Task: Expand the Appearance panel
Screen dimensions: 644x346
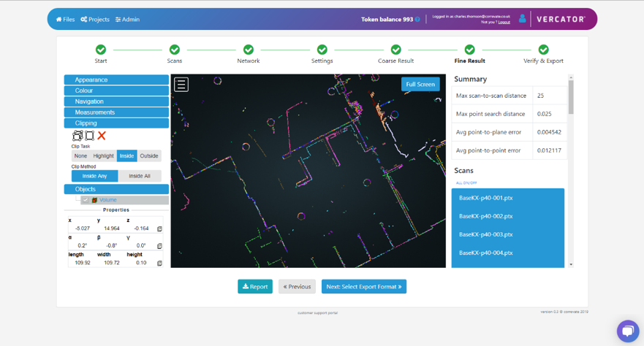Action: 116,80
